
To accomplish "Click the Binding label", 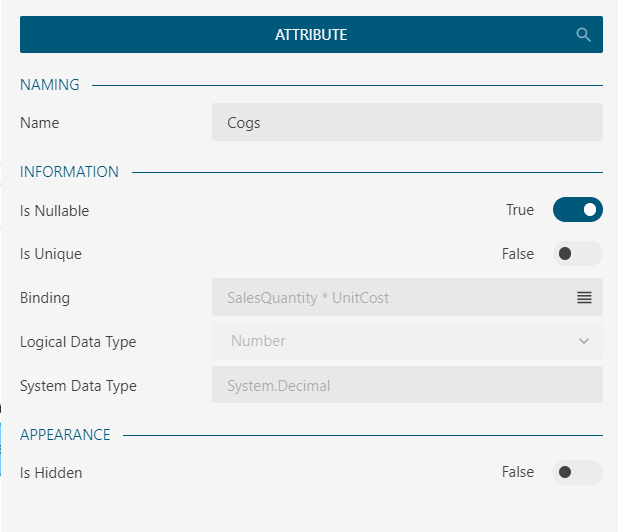I will pos(45,298).
